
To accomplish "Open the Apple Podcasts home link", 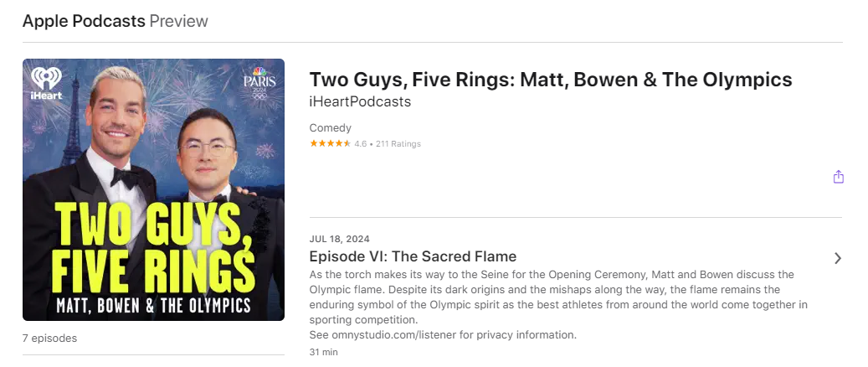I will tap(84, 21).
